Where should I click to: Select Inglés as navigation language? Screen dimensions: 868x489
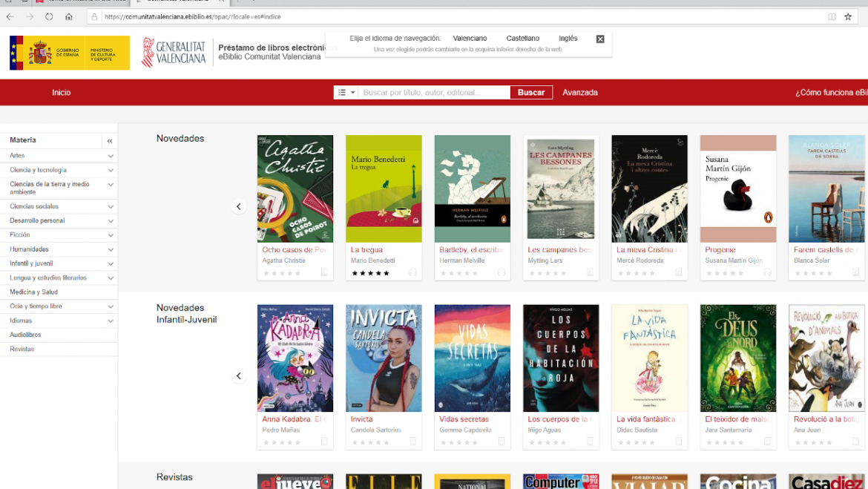pyautogui.click(x=568, y=37)
